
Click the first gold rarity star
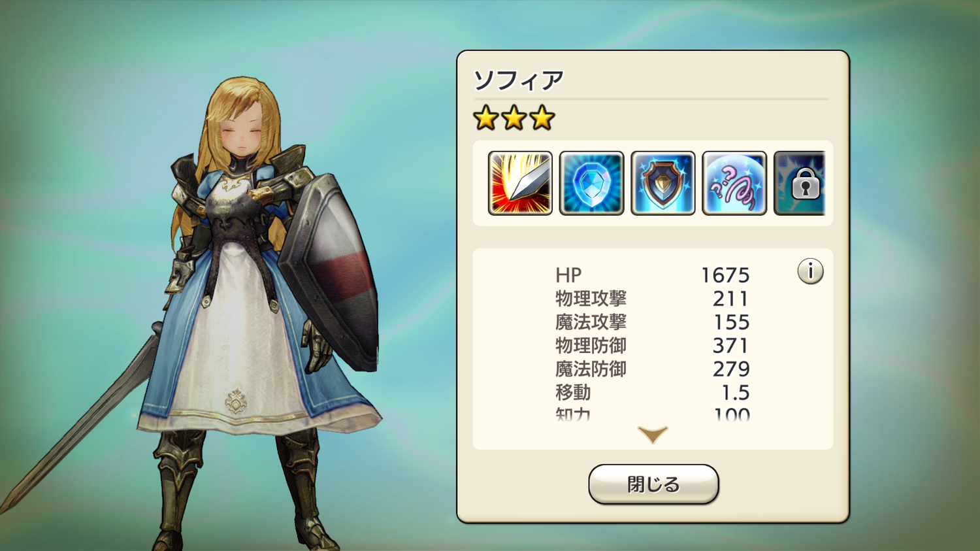(x=486, y=118)
